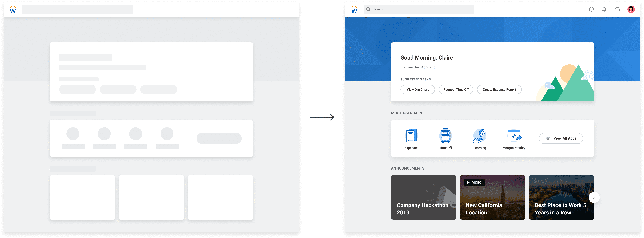The height and width of the screenshot is (238, 644).
Task: Open the notifications bell
Action: (x=604, y=9)
